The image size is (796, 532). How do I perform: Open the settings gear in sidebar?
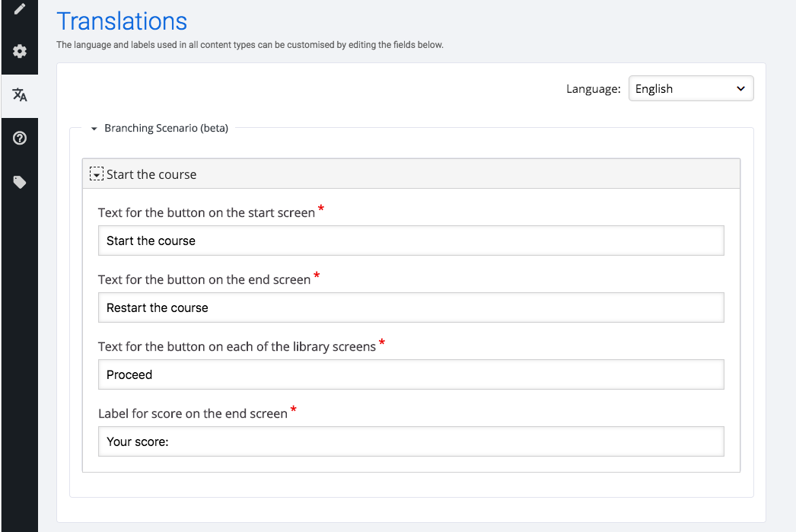[19, 51]
